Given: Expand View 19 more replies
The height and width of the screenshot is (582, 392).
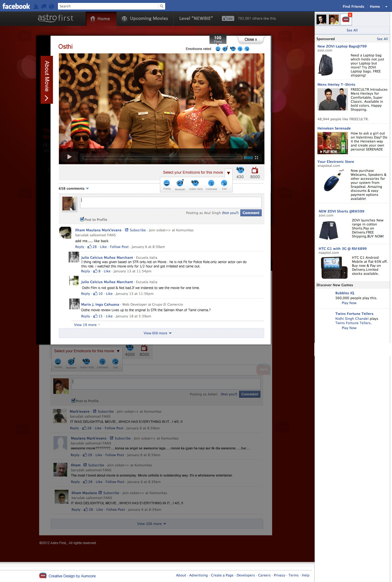Looking at the screenshot, I should [87, 325].
